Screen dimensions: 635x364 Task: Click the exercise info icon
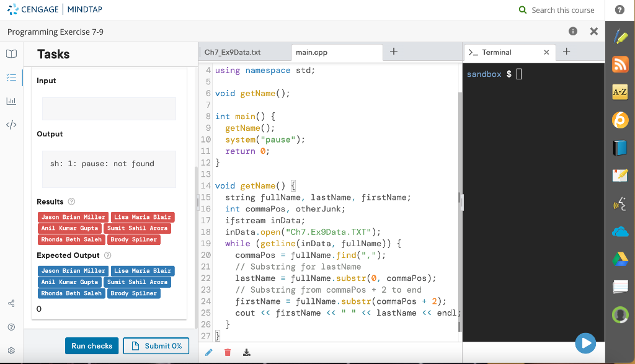pos(572,31)
